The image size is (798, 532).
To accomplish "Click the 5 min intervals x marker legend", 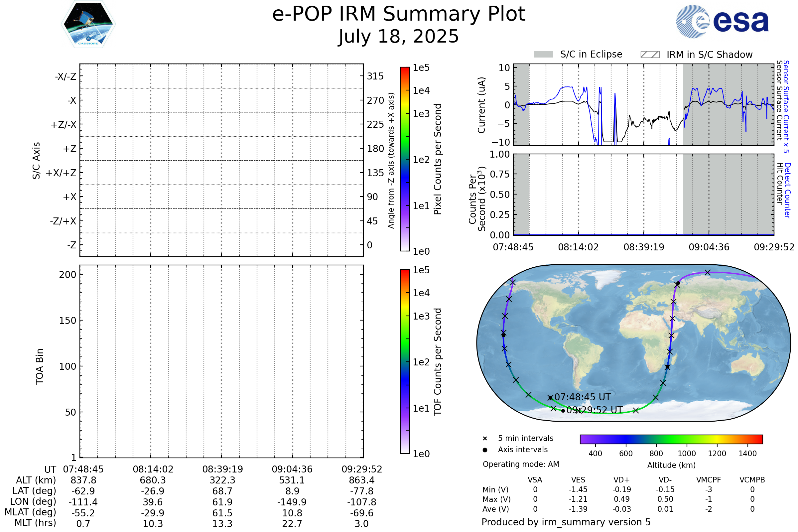I will [485, 439].
